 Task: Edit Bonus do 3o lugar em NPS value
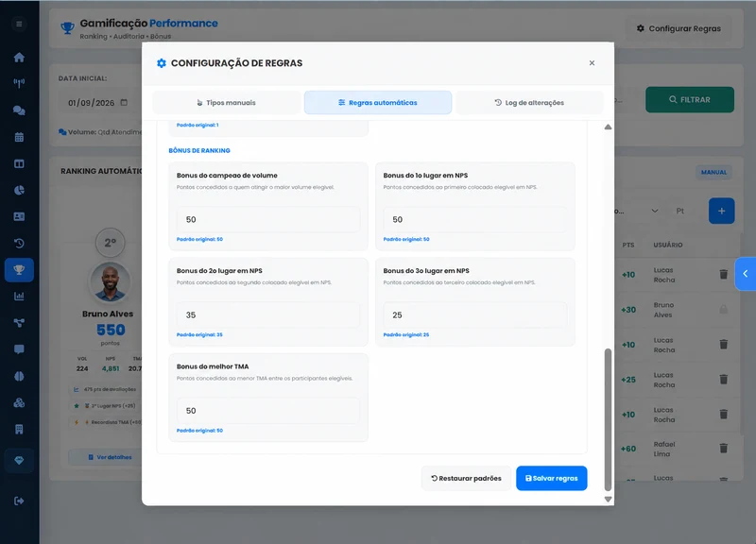pyautogui.click(x=475, y=315)
